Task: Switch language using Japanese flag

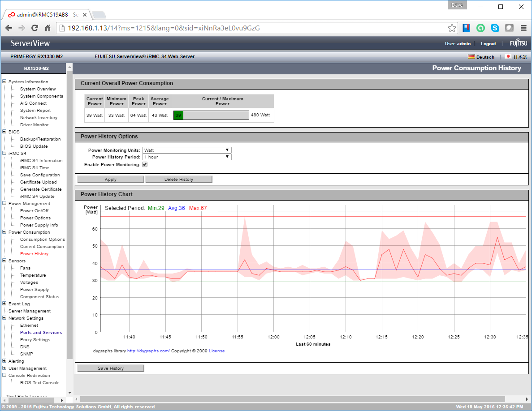Action: (508, 57)
